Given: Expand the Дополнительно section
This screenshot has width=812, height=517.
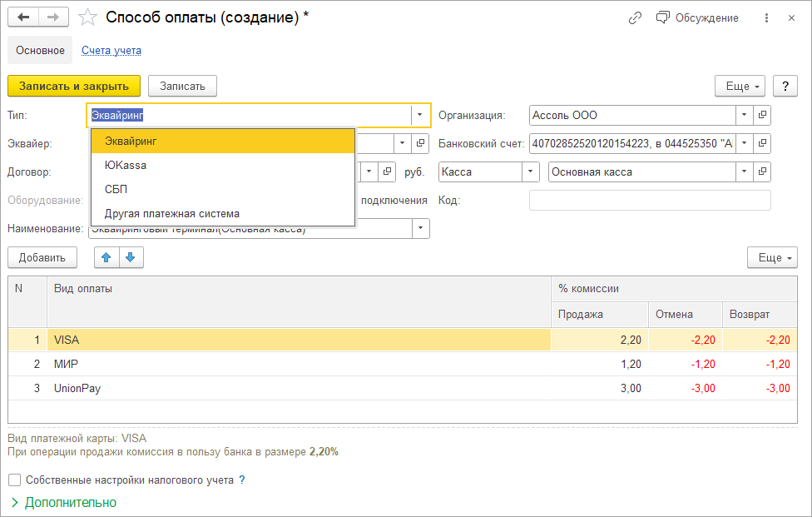Looking at the screenshot, I should [63, 503].
